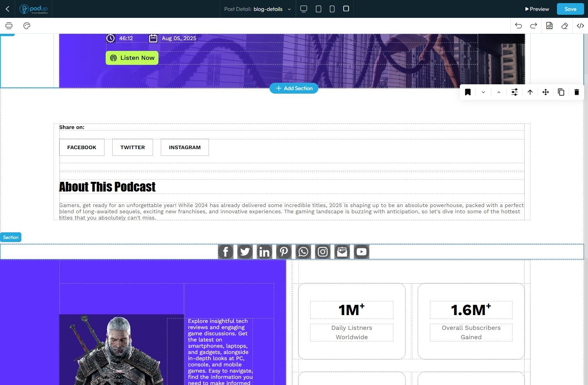Select the square full-width view icon
588x385 pixels.
coord(346,9)
